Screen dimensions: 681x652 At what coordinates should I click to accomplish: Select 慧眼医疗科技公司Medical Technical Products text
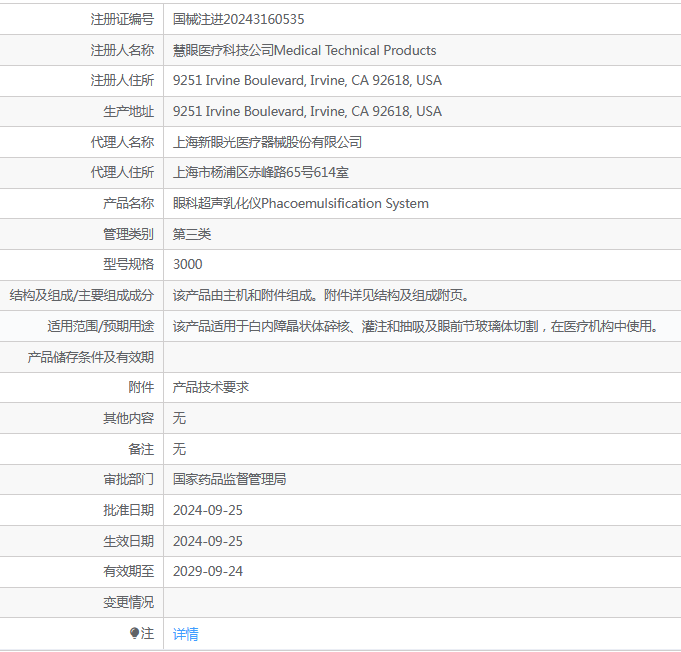[x=304, y=50]
